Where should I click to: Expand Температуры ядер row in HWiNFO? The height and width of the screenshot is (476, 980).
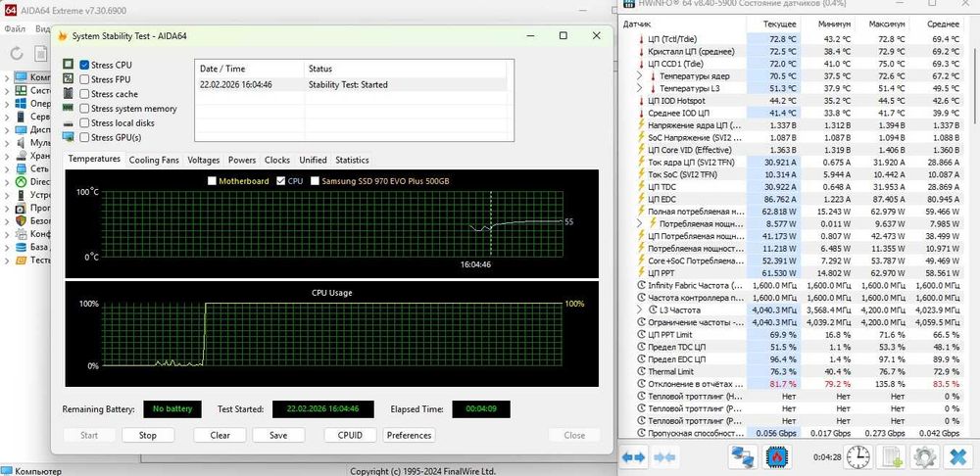pos(639,75)
